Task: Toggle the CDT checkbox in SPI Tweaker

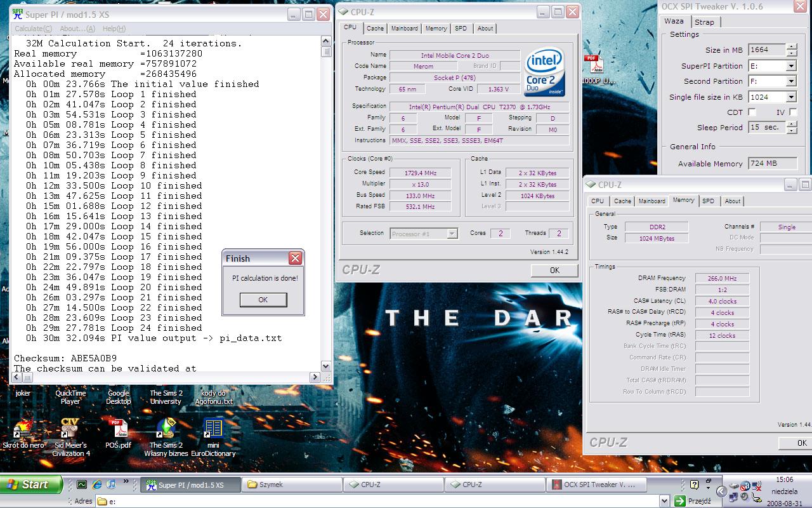Action: (752, 112)
